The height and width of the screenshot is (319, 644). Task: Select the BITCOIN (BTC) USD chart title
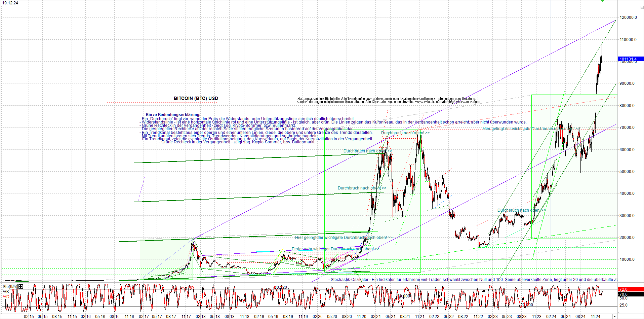(x=196, y=98)
